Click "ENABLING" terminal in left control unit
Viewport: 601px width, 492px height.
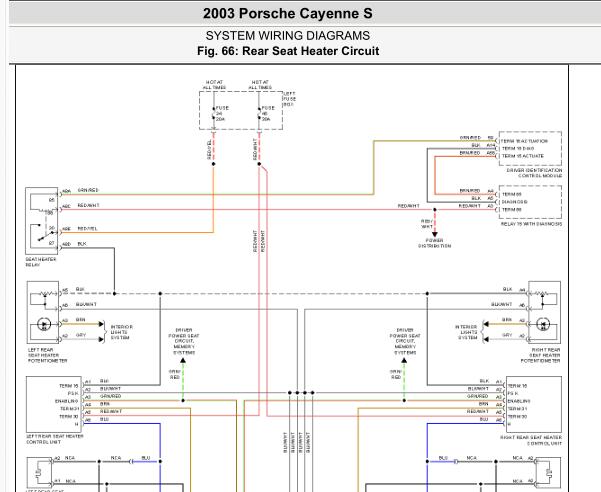66,401
